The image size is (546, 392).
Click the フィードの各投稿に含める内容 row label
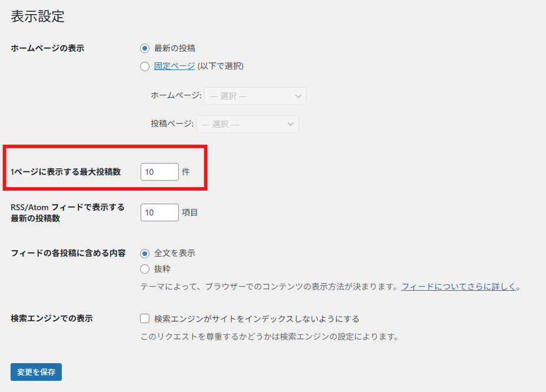[68, 253]
